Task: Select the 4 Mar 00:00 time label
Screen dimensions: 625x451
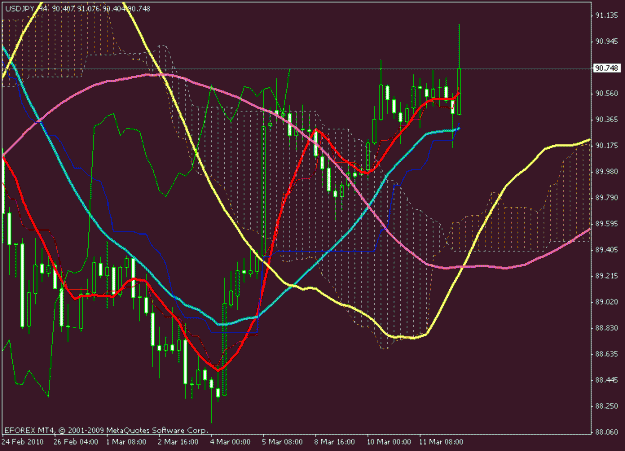Action: pyautogui.click(x=230, y=442)
